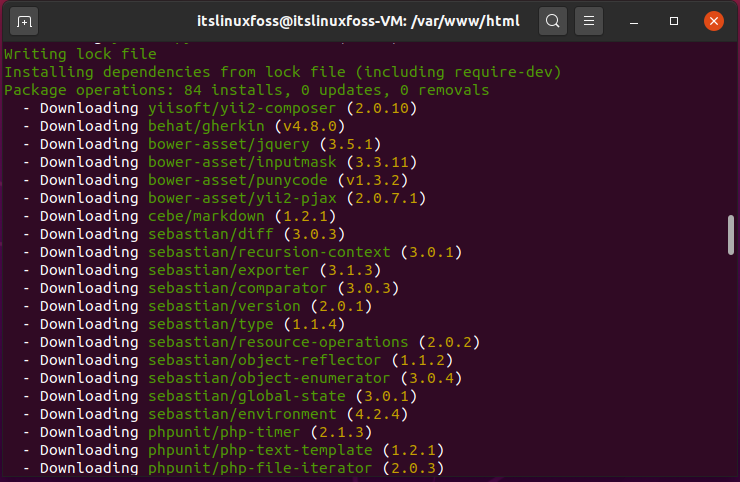Click the 'Writing lock file' line
This screenshot has height=482, width=740.
click(80, 54)
